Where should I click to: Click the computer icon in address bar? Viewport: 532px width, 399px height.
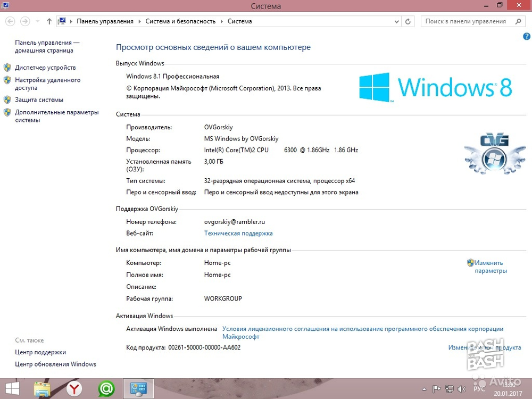coord(62,21)
